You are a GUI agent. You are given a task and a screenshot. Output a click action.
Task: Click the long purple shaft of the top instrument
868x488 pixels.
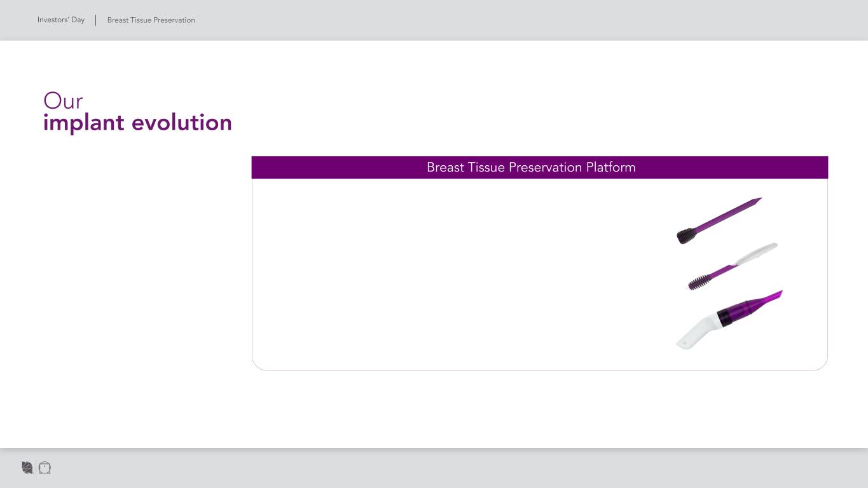724,217
